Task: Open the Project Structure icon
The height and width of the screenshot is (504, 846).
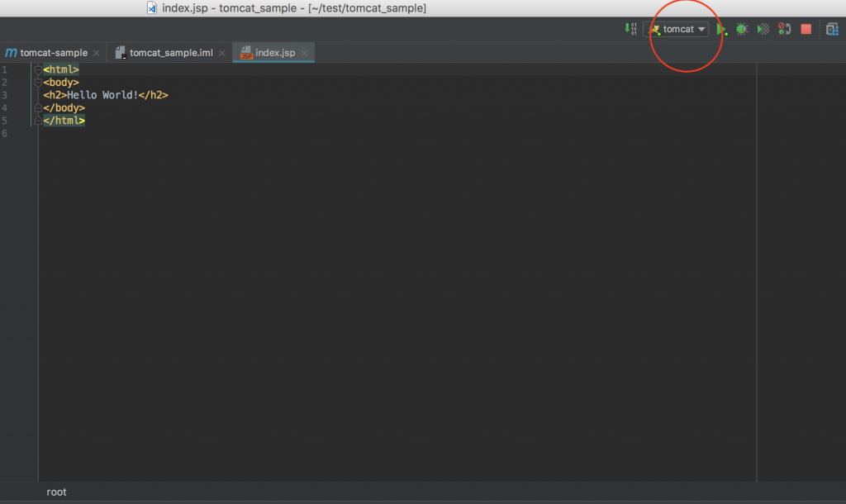Action: pos(832,29)
